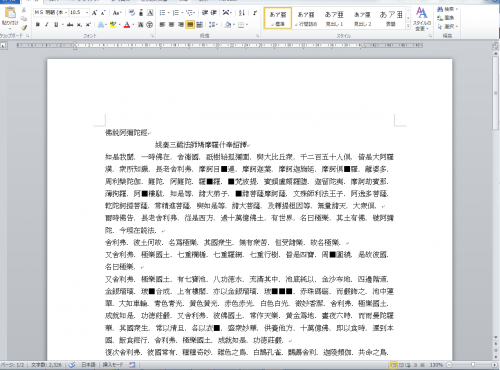The width and height of the screenshot is (500, 370).
Task: Apply yellow text highlight color
Action: coord(113,24)
